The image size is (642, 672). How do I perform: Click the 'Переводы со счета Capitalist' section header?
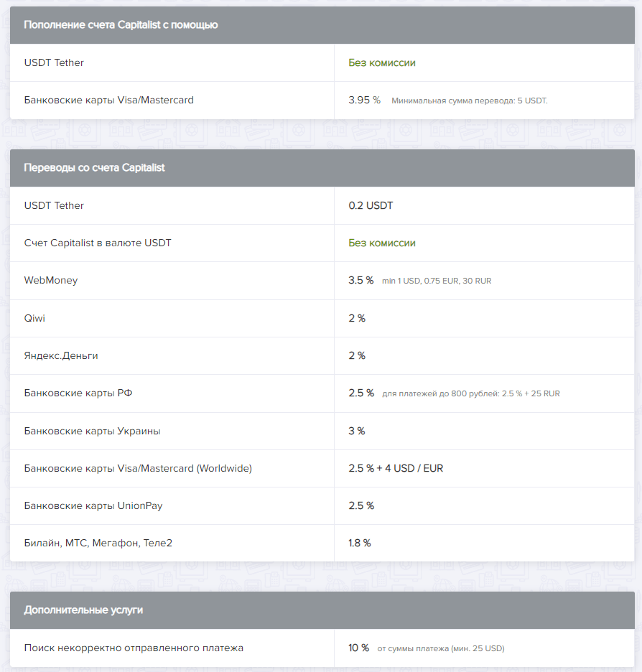pyautogui.click(x=322, y=167)
